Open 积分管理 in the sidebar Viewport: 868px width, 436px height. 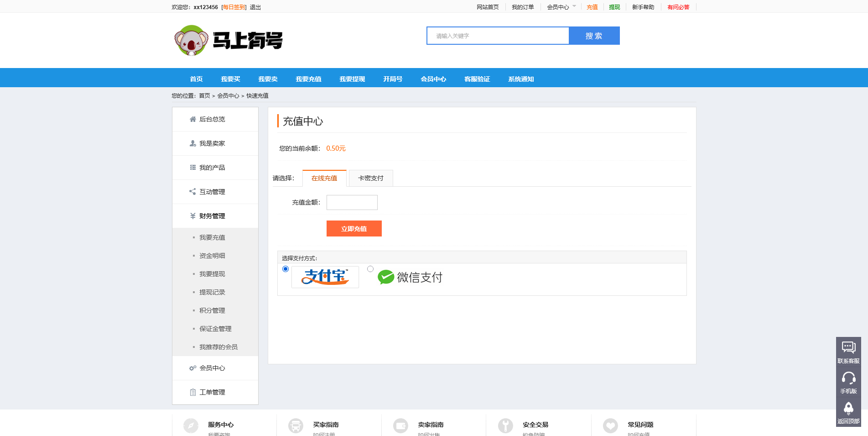[x=212, y=310]
